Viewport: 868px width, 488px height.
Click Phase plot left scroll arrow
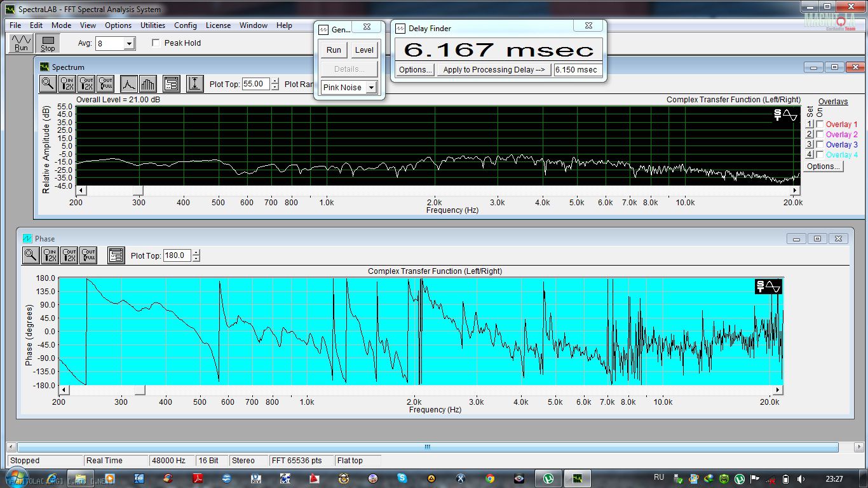point(63,390)
